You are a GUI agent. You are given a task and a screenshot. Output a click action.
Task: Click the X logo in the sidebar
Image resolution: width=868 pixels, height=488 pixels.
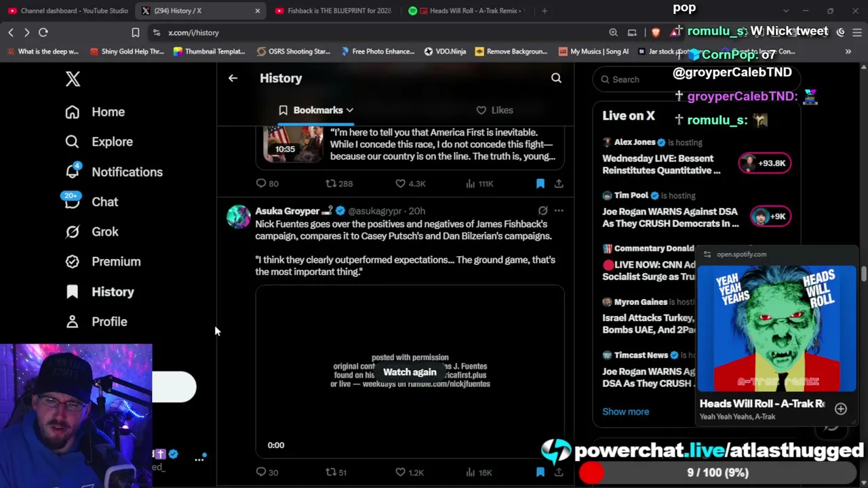coord(73,79)
